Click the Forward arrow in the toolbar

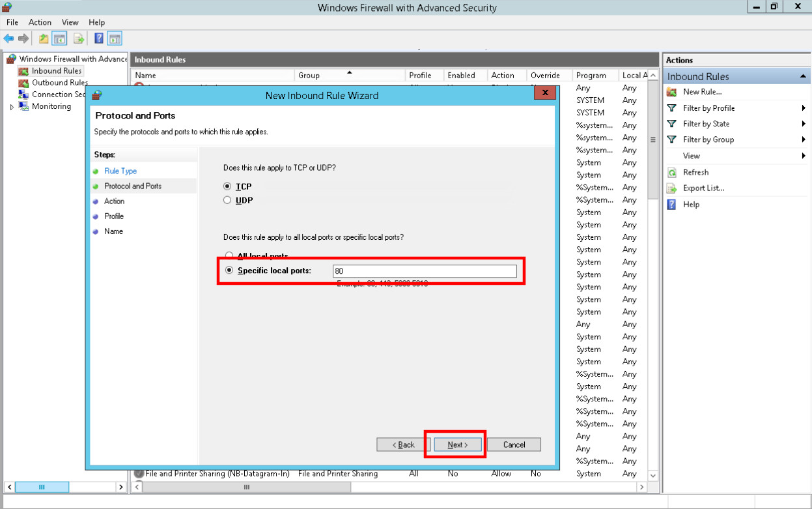point(23,38)
